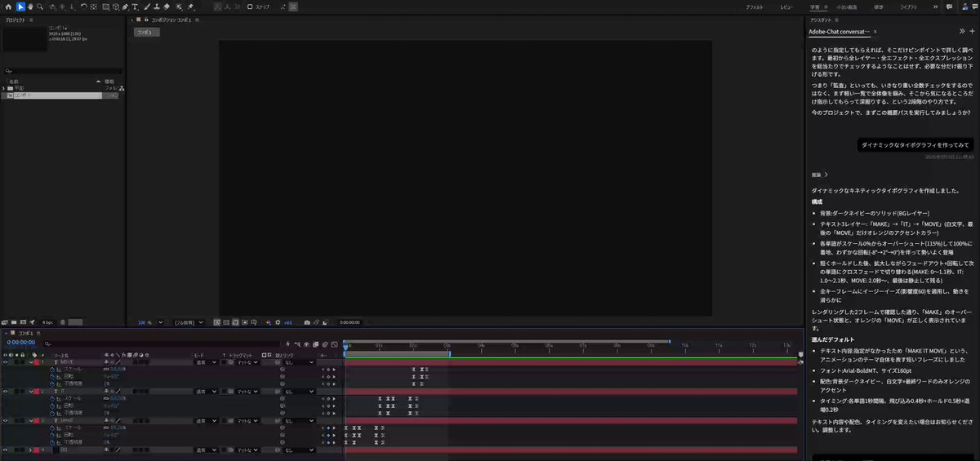
Task: Click the コンポ 1 viewer tab label
Action: click(x=148, y=32)
